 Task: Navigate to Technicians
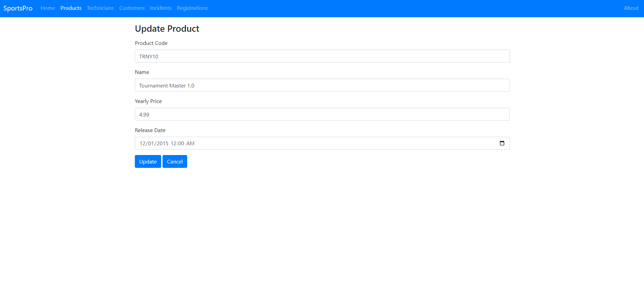pos(100,8)
